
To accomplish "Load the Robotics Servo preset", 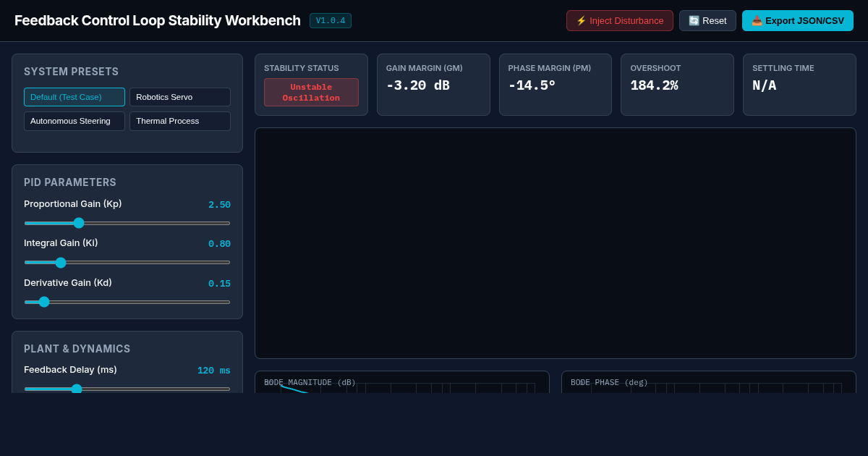I will [x=180, y=97].
